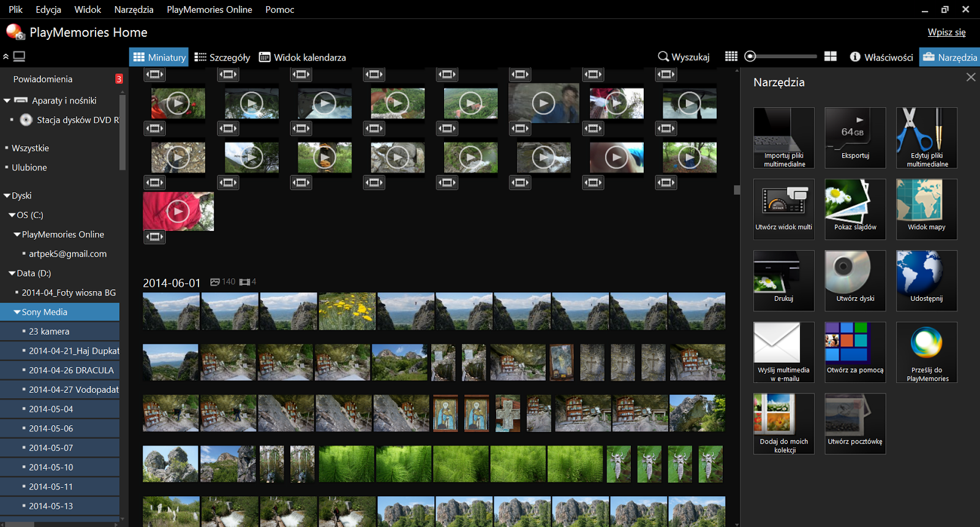Collapse the Dyski tree node
980x527 pixels.
7,195
